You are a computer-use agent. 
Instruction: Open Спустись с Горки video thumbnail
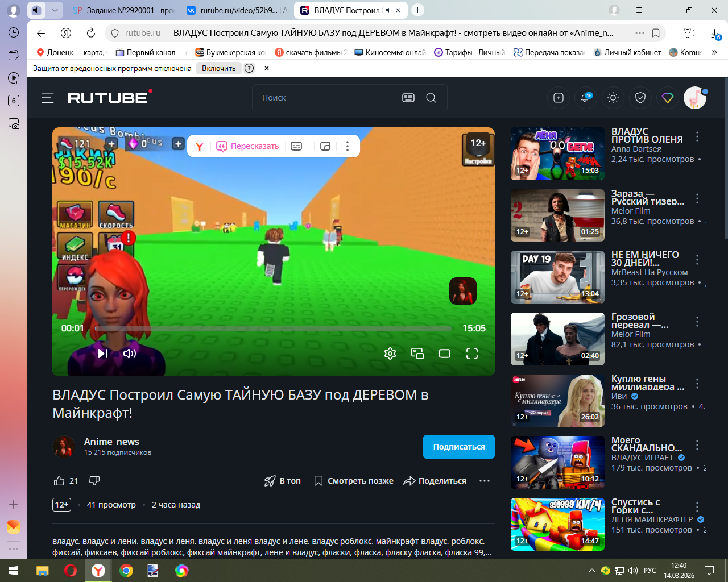(x=557, y=525)
